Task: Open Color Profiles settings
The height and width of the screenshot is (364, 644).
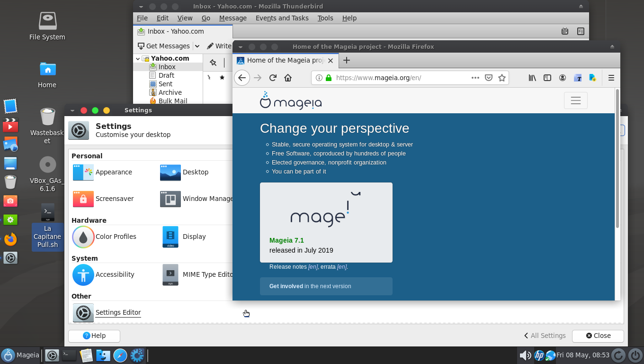Action: tap(104, 237)
